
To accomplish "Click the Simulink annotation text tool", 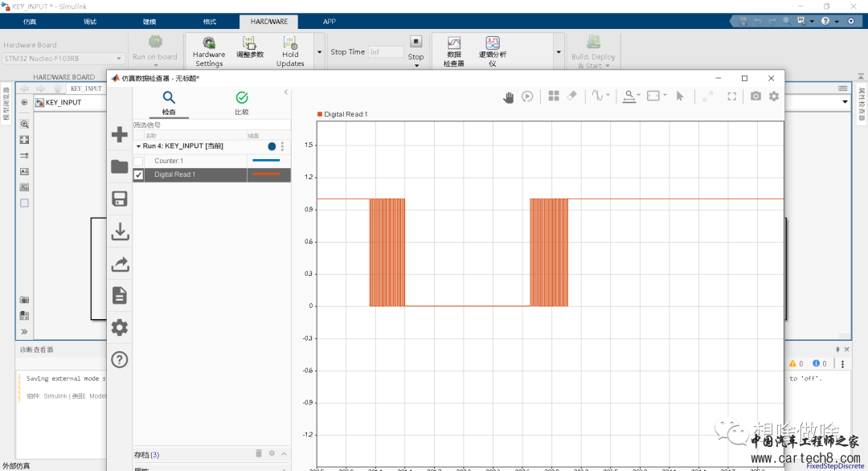I will 24,171.
